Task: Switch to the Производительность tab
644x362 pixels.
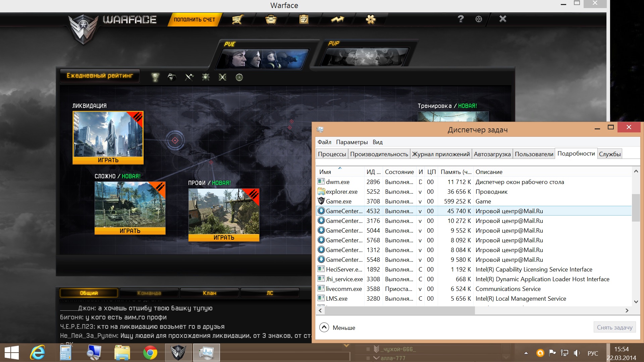Action: (379, 154)
